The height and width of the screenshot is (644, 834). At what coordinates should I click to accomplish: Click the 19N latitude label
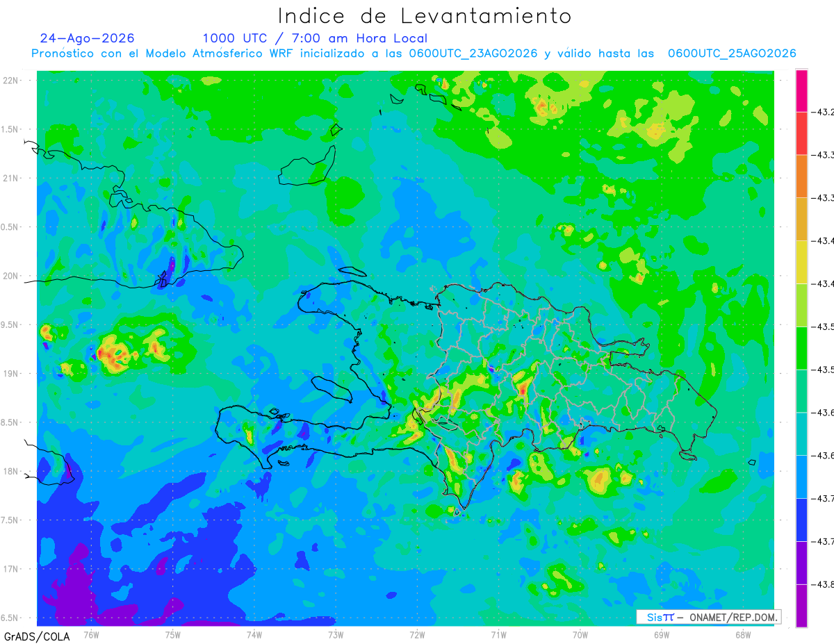pyautogui.click(x=12, y=373)
